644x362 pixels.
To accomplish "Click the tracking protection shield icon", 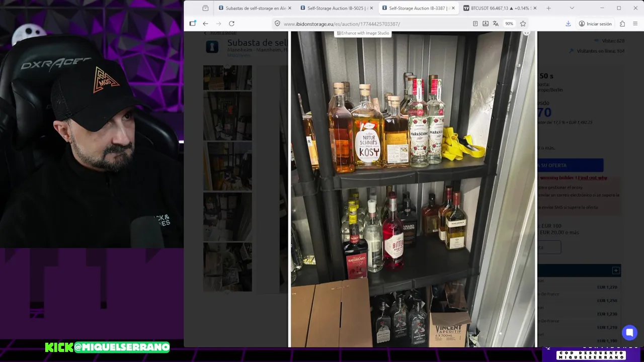I will click(277, 24).
